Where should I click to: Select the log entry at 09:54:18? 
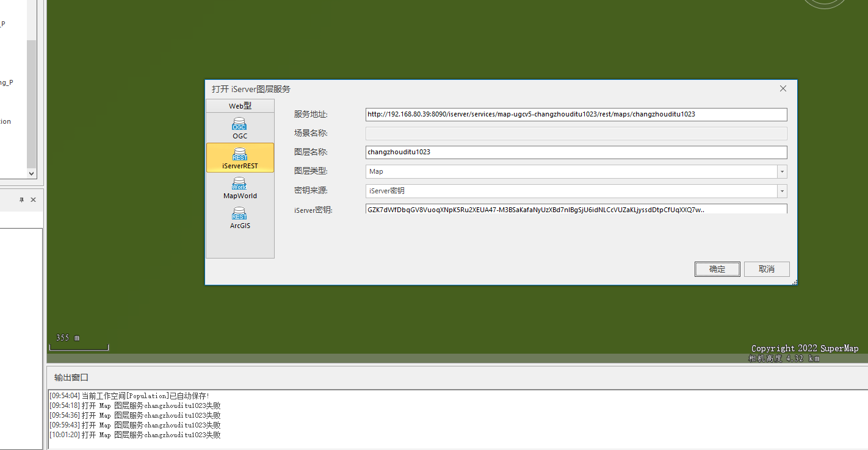click(x=135, y=405)
